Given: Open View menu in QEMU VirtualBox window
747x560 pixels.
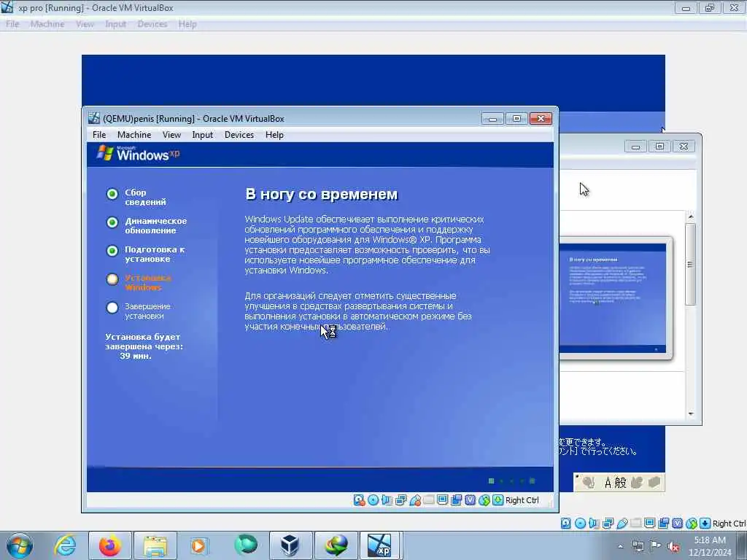Looking at the screenshot, I should pyautogui.click(x=171, y=135).
